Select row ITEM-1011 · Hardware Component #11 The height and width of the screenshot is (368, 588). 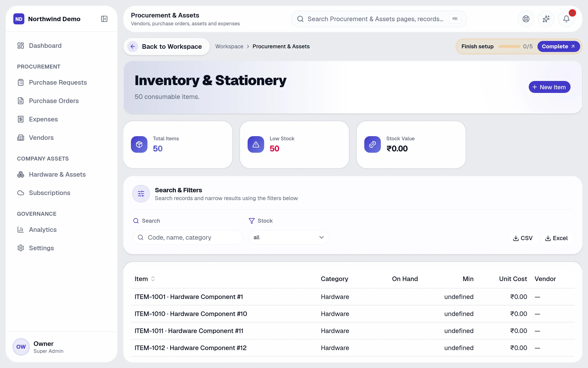click(x=353, y=331)
